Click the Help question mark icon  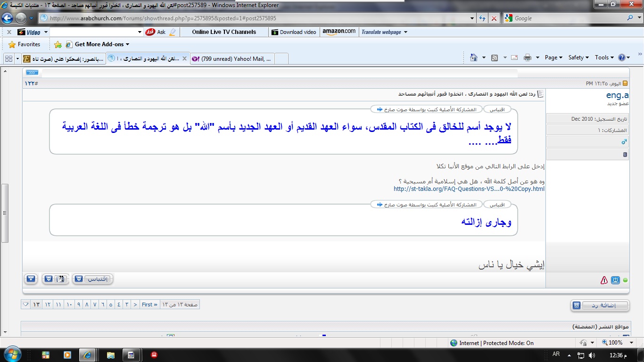[x=621, y=58]
